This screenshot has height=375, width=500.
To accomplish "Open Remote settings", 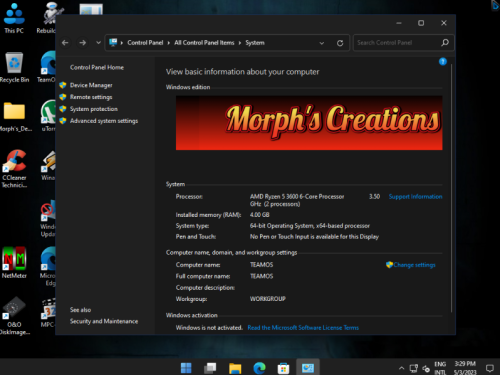I will tap(91, 97).
